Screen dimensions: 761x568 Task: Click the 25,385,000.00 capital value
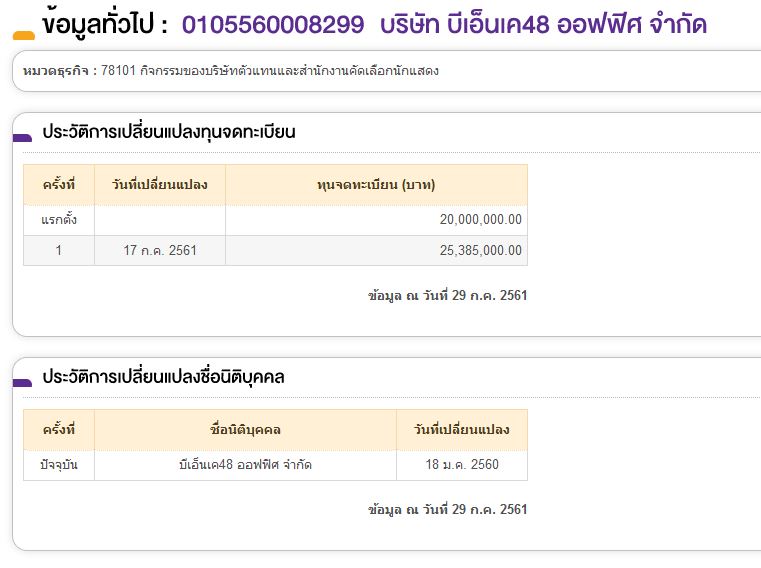[x=480, y=251]
